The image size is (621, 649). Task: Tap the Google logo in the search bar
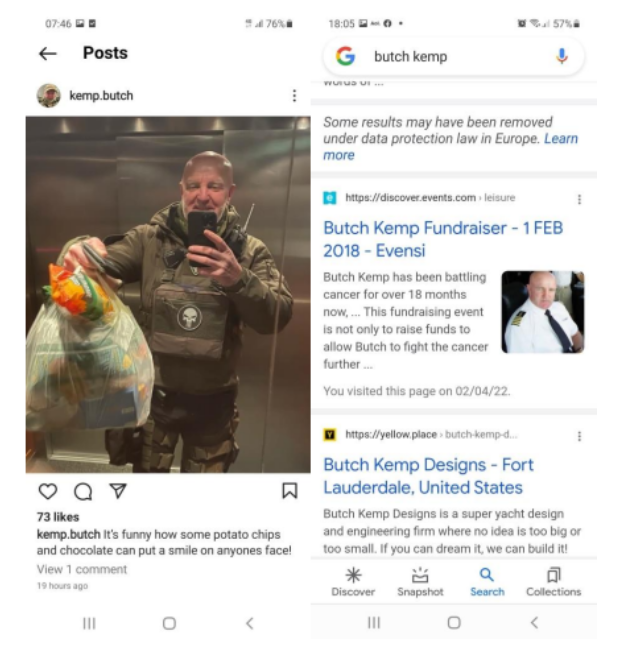click(x=345, y=56)
